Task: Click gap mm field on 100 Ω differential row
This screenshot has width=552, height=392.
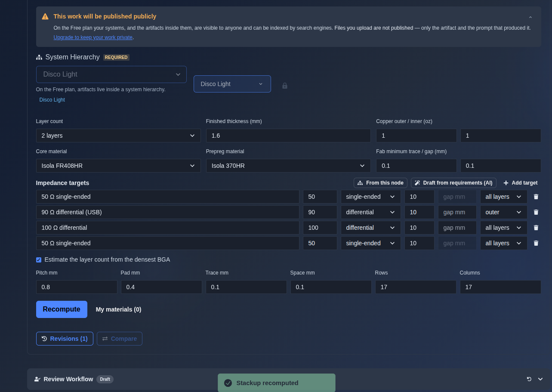Action: (x=457, y=228)
